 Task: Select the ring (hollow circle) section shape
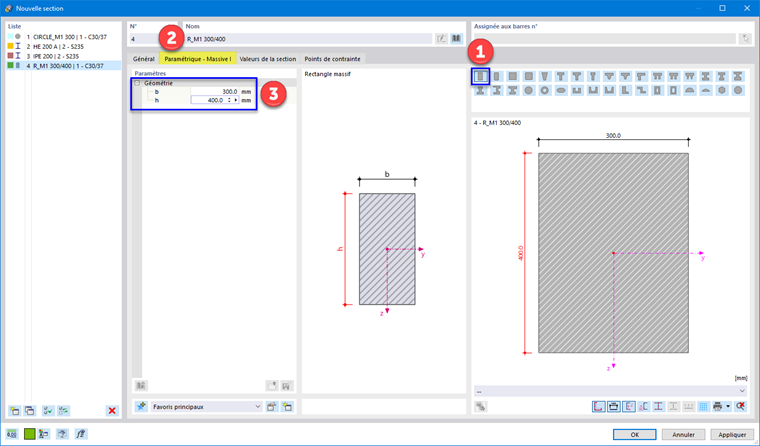(x=545, y=90)
